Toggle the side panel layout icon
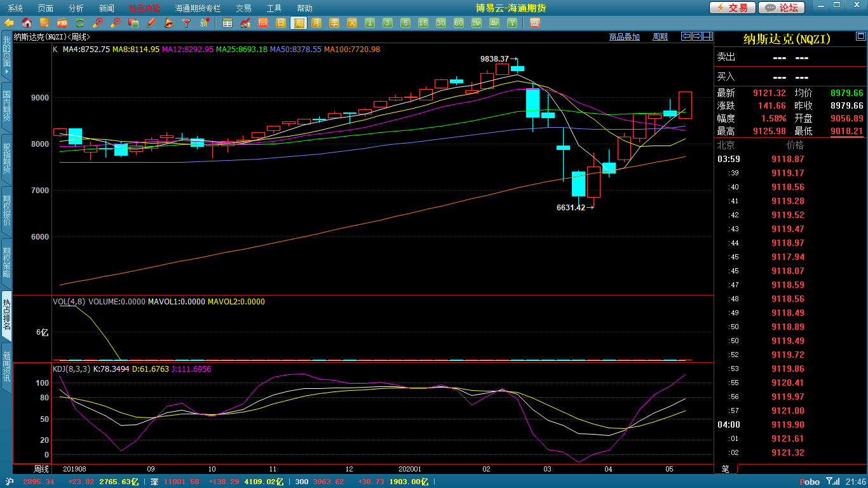868x488 pixels. click(x=708, y=36)
